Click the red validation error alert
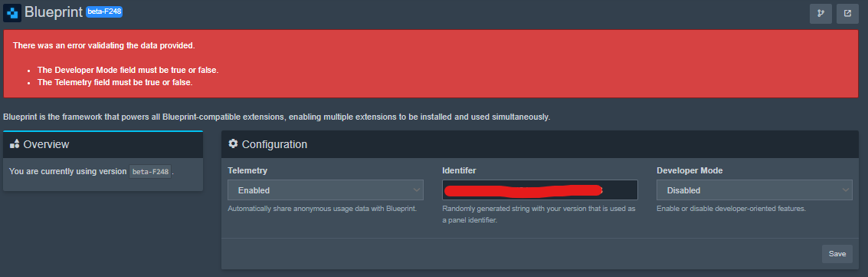 pos(431,64)
